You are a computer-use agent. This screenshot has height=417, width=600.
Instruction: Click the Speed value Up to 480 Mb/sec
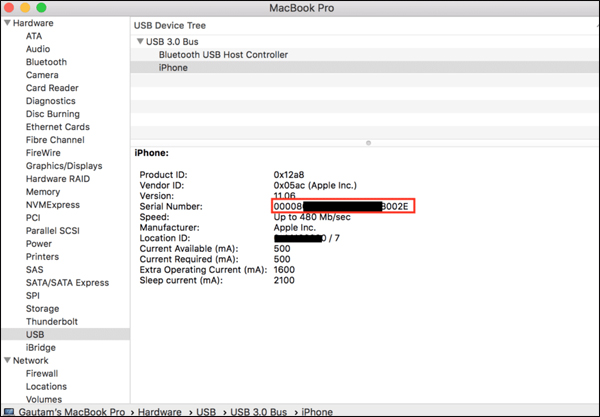[312, 217]
